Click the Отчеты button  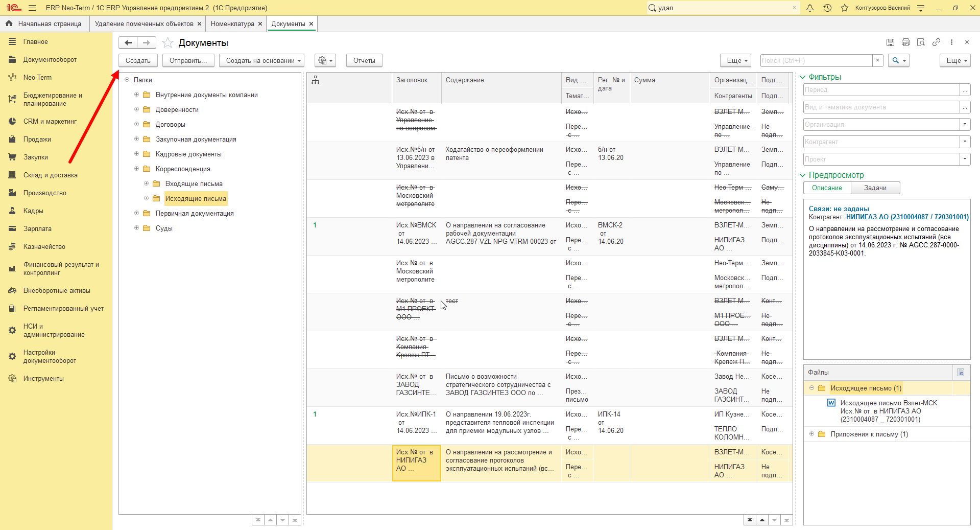tap(364, 60)
